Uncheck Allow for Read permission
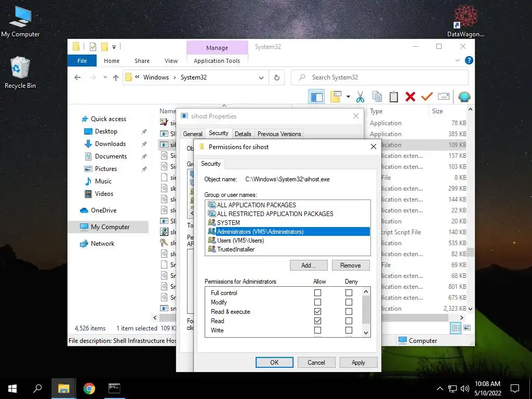The height and width of the screenshot is (399, 532). coord(317,321)
